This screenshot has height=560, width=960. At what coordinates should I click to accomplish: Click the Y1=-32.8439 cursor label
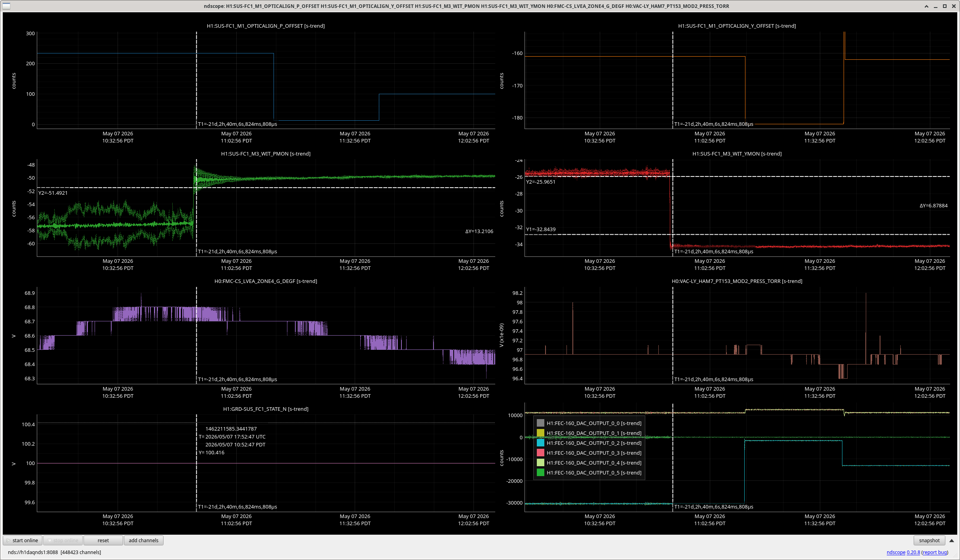pos(541,229)
